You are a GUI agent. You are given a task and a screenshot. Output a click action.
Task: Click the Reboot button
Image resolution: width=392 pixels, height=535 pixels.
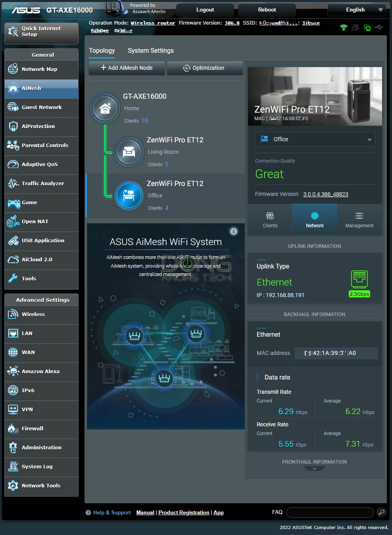(x=267, y=10)
